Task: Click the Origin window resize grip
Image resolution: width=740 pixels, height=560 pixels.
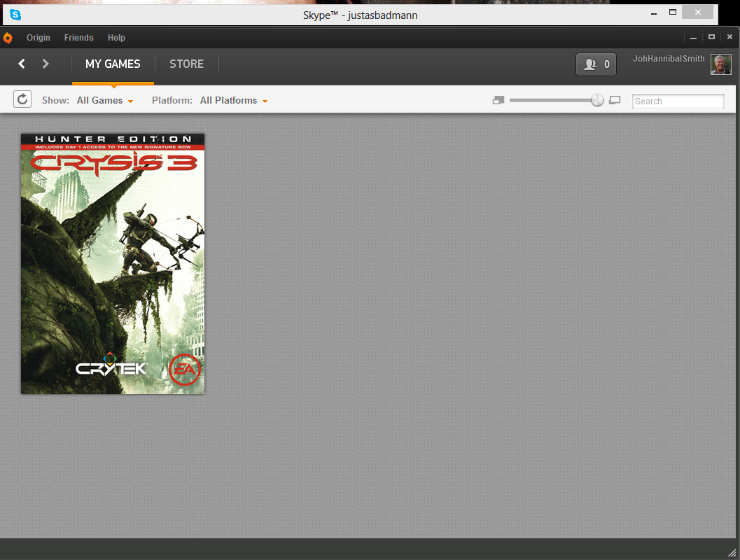Action: click(732, 552)
